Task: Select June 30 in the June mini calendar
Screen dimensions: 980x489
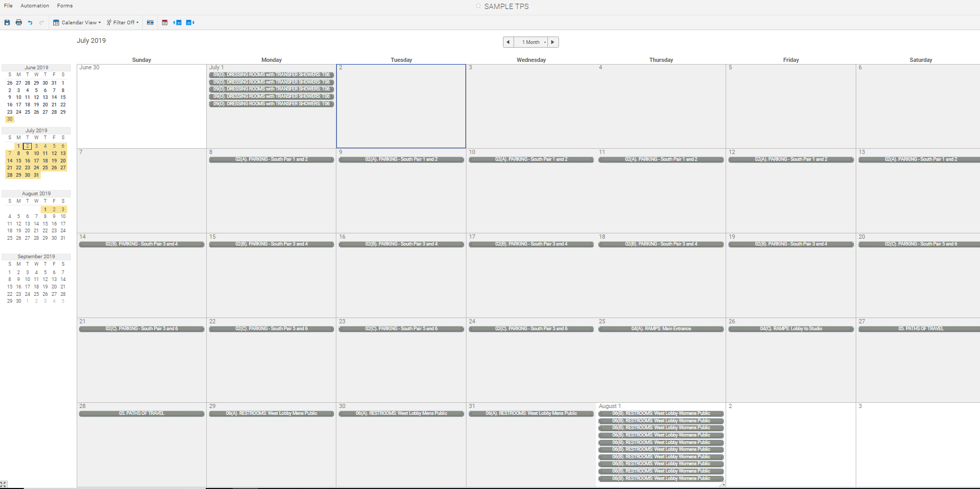Action: tap(10, 119)
